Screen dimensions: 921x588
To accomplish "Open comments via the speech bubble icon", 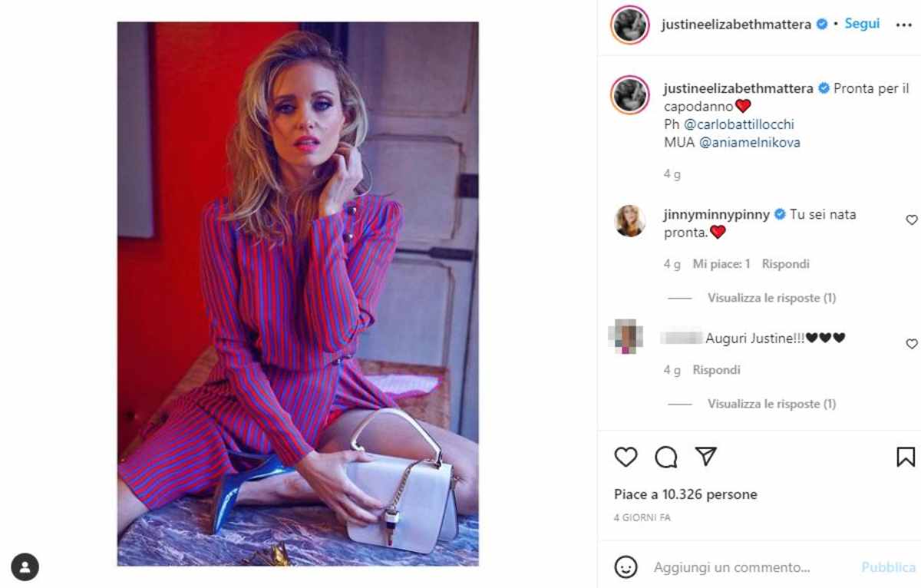I will [x=666, y=457].
